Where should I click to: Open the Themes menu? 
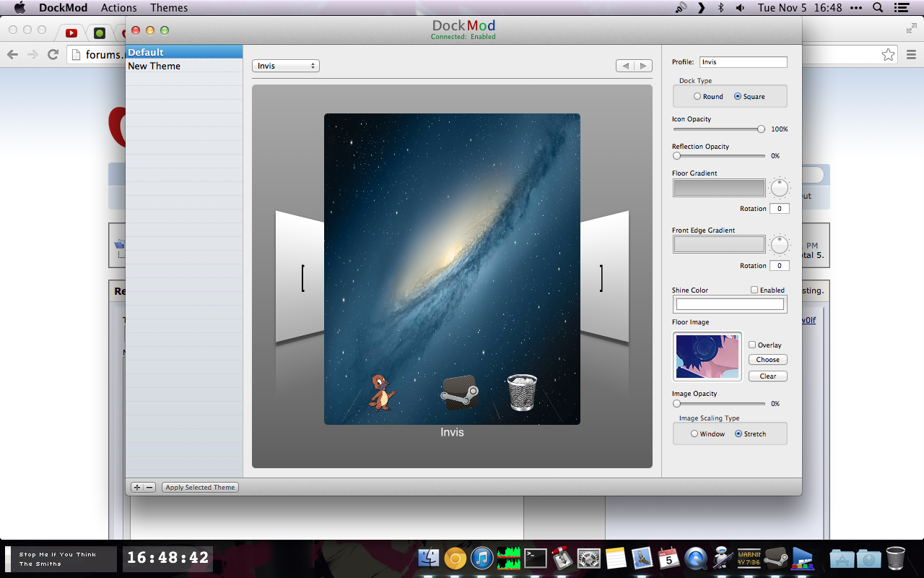click(169, 8)
